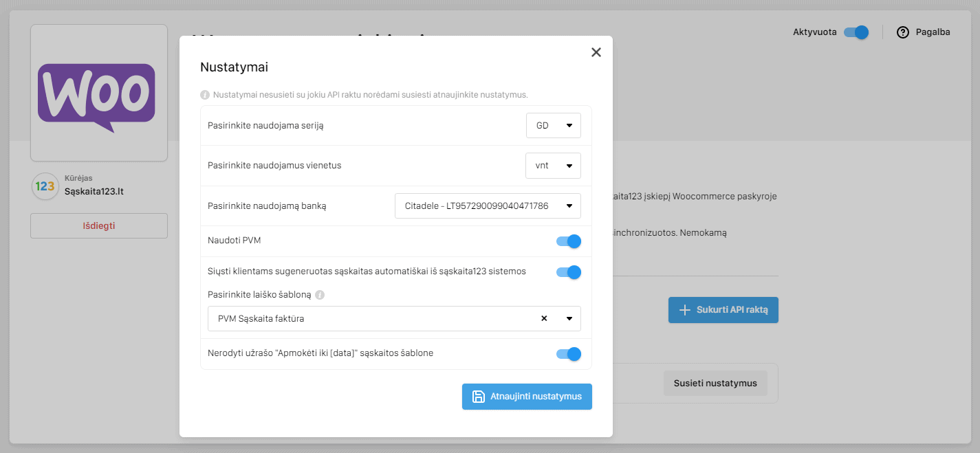Image resolution: width=980 pixels, height=453 pixels.
Task: Close the Nustatymai dialog with the X
Action: (x=596, y=52)
